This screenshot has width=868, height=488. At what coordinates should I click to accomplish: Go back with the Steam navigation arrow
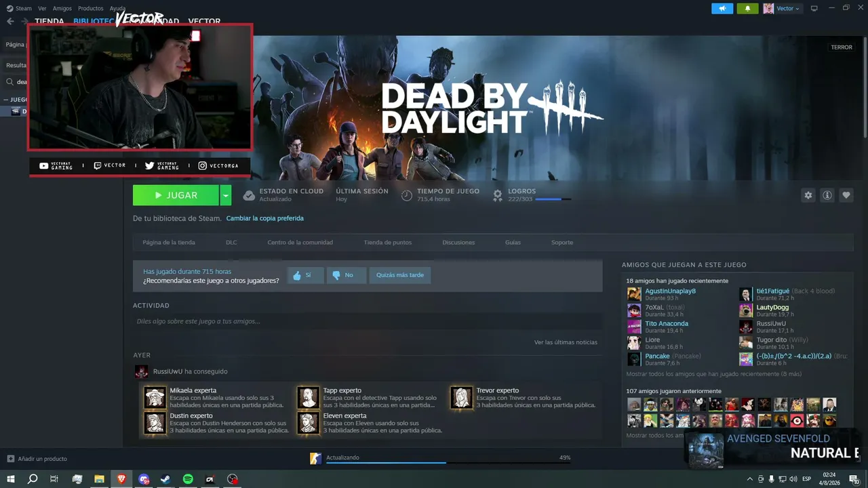10,21
